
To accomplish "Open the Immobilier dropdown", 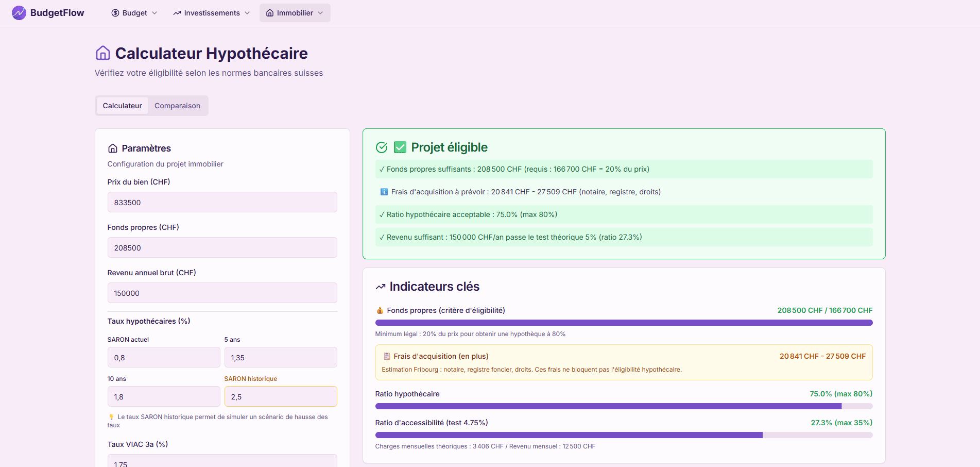I will [295, 13].
